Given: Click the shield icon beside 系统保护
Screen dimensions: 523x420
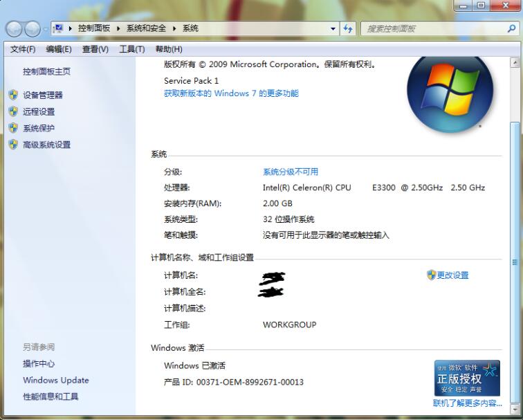Looking at the screenshot, I should pos(13,128).
